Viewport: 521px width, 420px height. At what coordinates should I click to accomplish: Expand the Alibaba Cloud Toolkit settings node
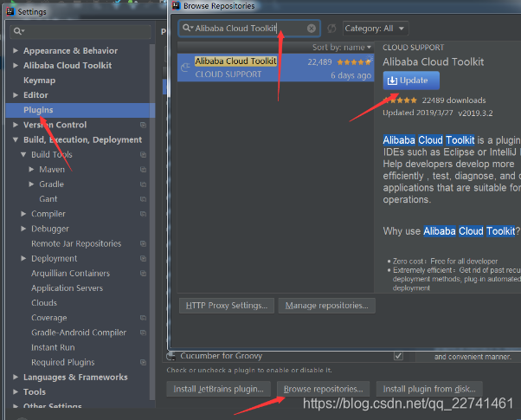[16, 66]
